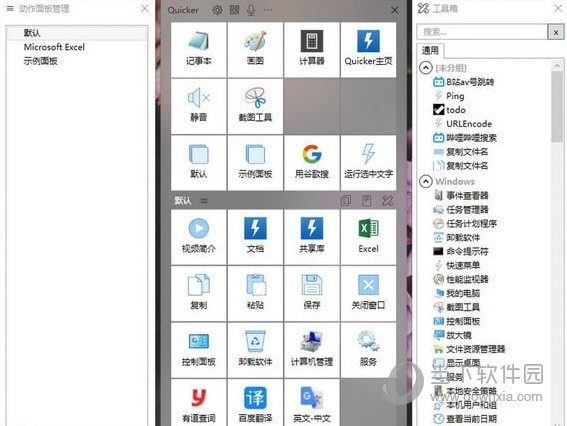The image size is (567, 426).
Task: Open the 卸载软件 uninstall tile
Action: coord(255,350)
